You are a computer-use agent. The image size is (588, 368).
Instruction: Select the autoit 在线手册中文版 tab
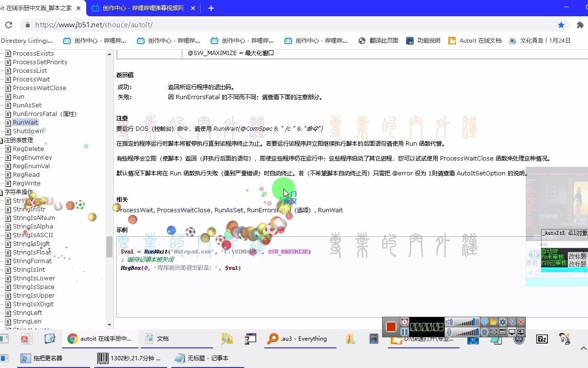coord(34,8)
